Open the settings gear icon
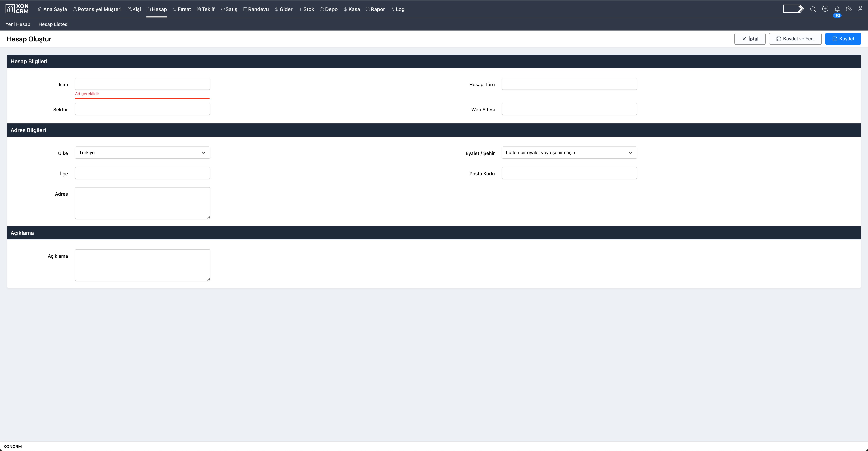Viewport: 868px width, 451px height. click(849, 9)
